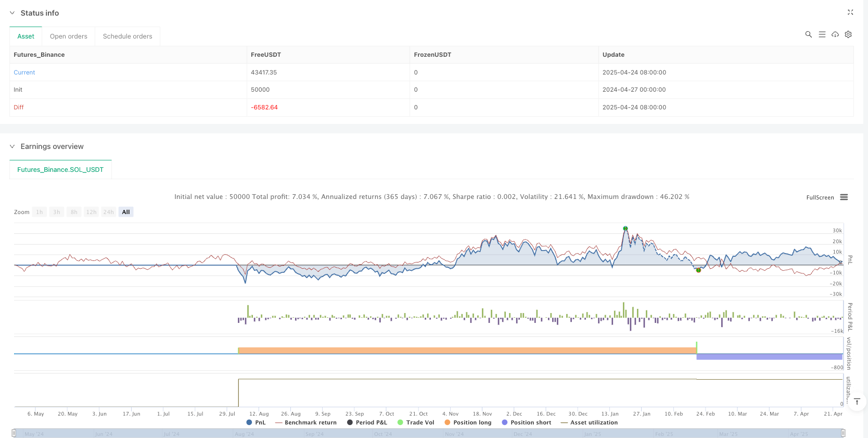Switch to the Schedule orders tab

click(x=127, y=36)
